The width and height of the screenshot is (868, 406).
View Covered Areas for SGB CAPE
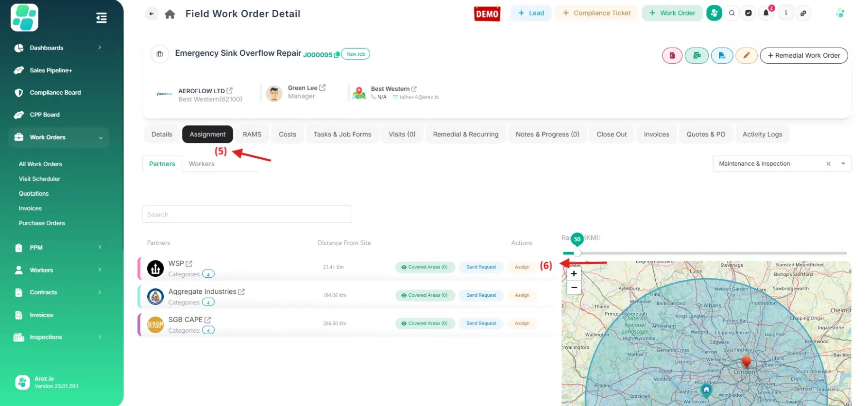[x=425, y=323]
